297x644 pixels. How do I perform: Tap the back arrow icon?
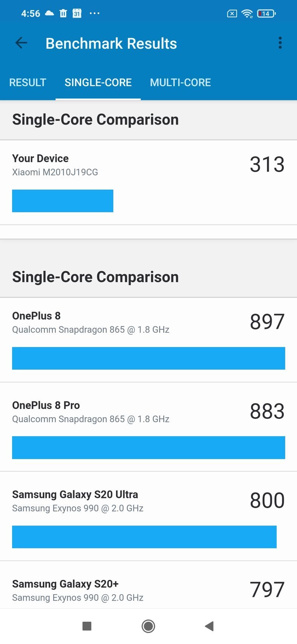point(21,43)
